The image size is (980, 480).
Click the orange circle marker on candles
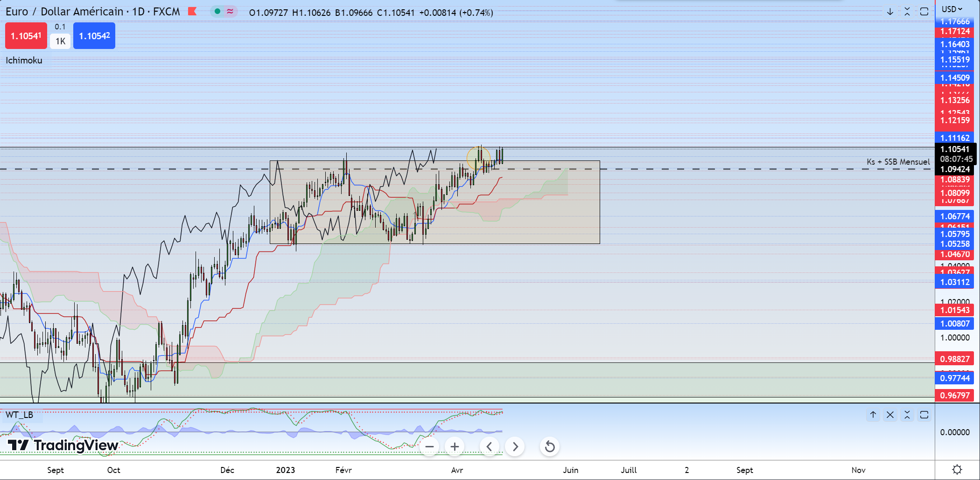[479, 158]
